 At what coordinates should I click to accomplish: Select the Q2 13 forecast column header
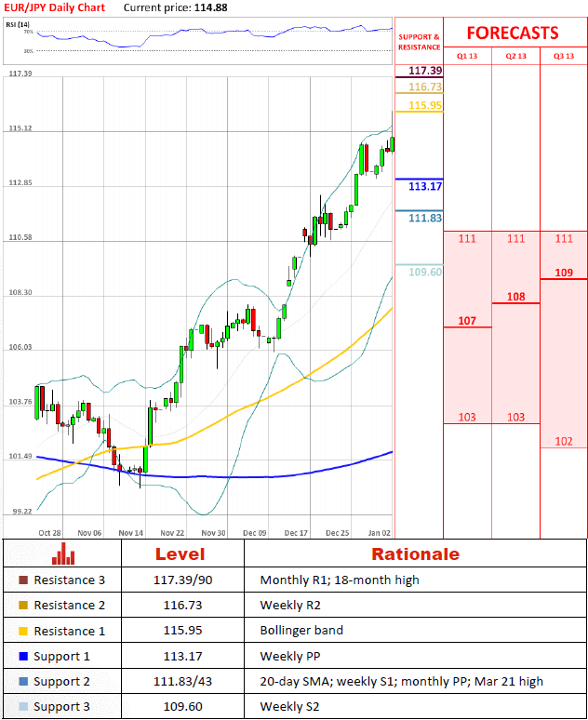(515, 56)
